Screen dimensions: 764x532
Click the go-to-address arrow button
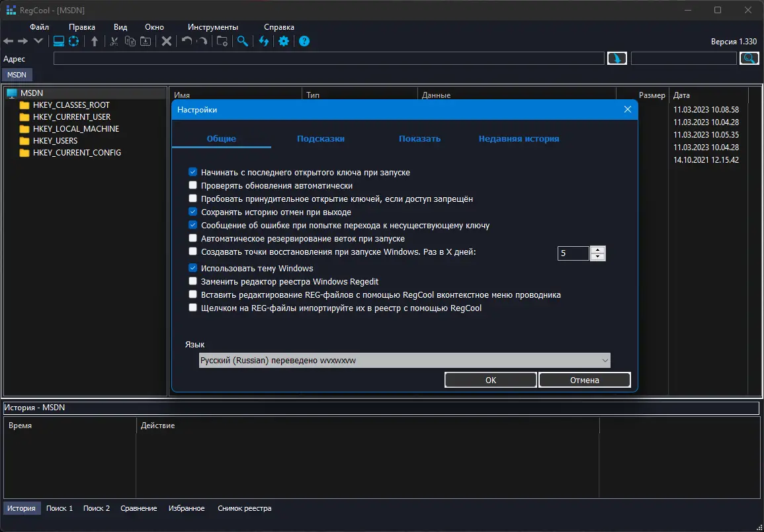coord(616,58)
